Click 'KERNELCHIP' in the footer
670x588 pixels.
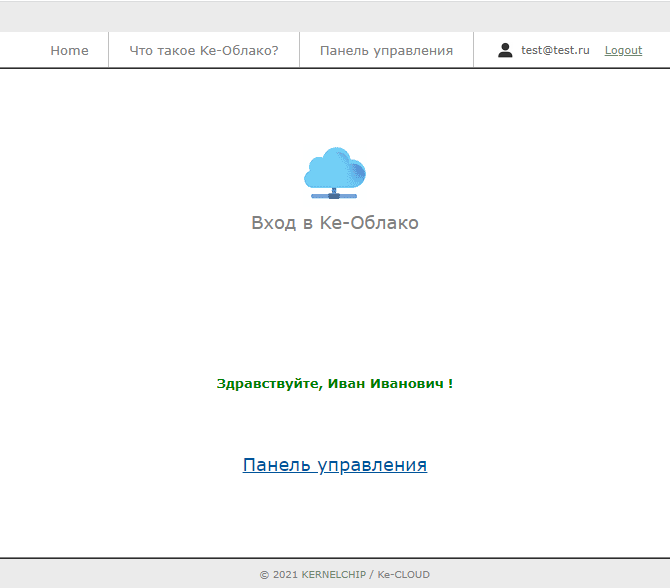(x=335, y=575)
